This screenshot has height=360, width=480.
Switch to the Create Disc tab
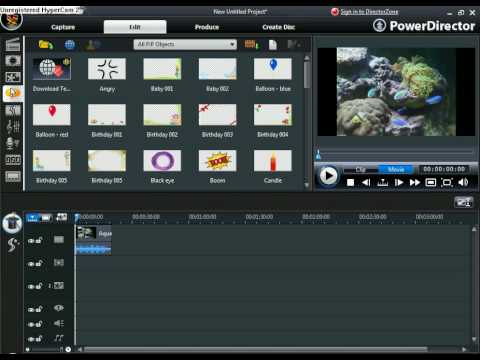279,27
